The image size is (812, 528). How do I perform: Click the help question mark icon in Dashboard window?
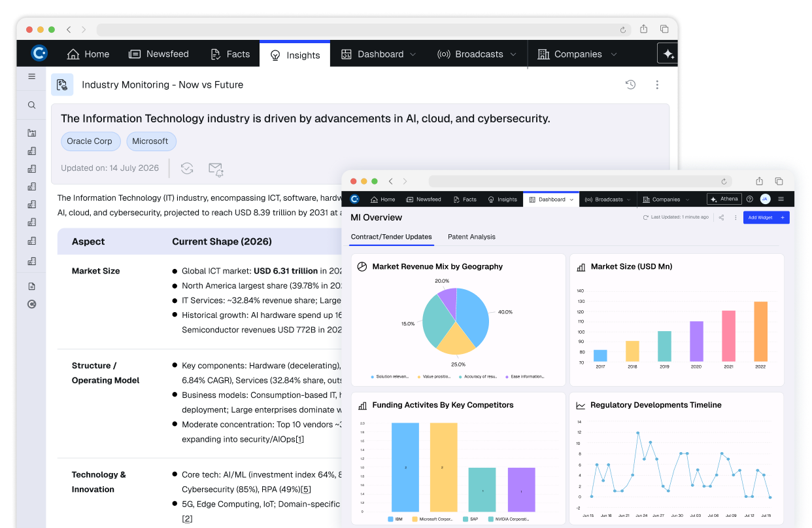(750, 199)
